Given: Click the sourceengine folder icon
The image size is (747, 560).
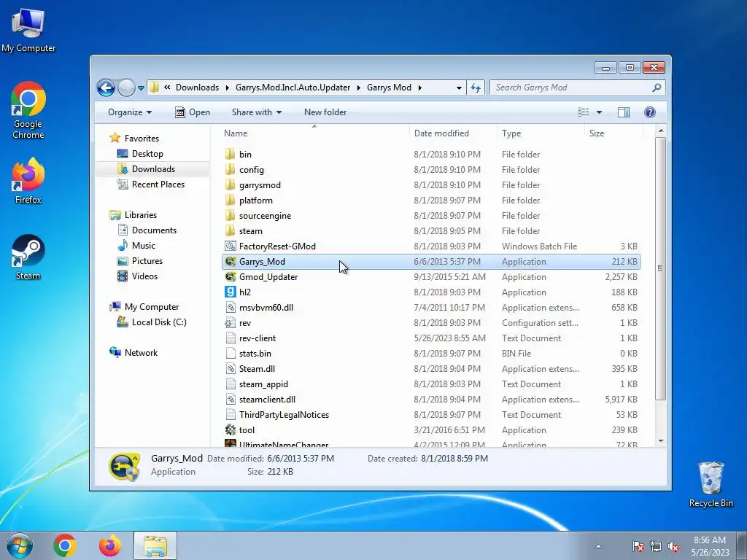Looking at the screenshot, I should [x=231, y=215].
